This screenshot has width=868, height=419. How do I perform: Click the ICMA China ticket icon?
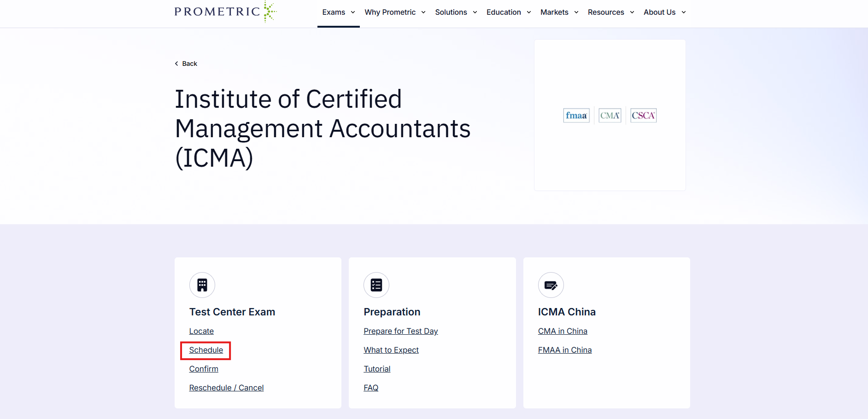(x=551, y=285)
